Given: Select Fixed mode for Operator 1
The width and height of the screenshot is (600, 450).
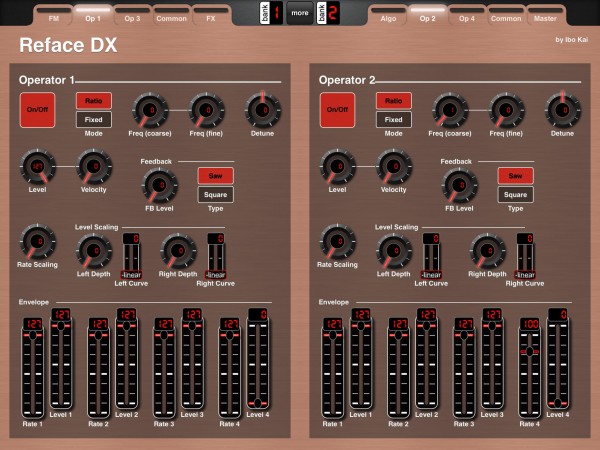Looking at the screenshot, I should click(x=94, y=119).
